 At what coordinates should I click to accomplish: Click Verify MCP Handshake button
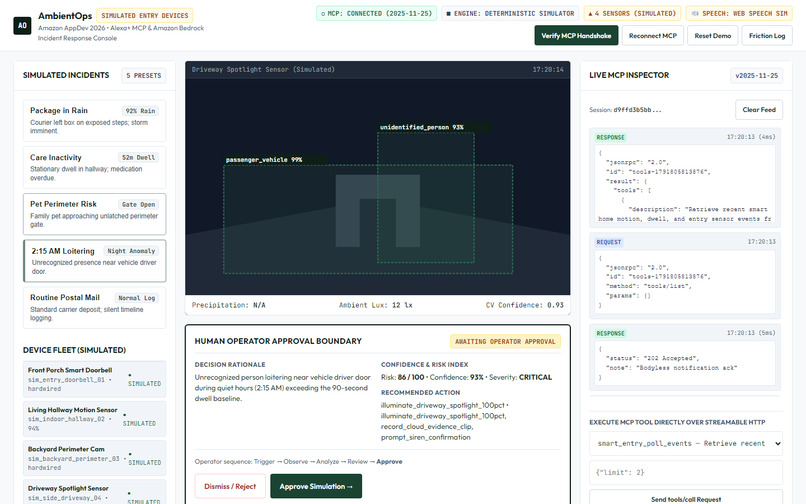click(x=576, y=35)
